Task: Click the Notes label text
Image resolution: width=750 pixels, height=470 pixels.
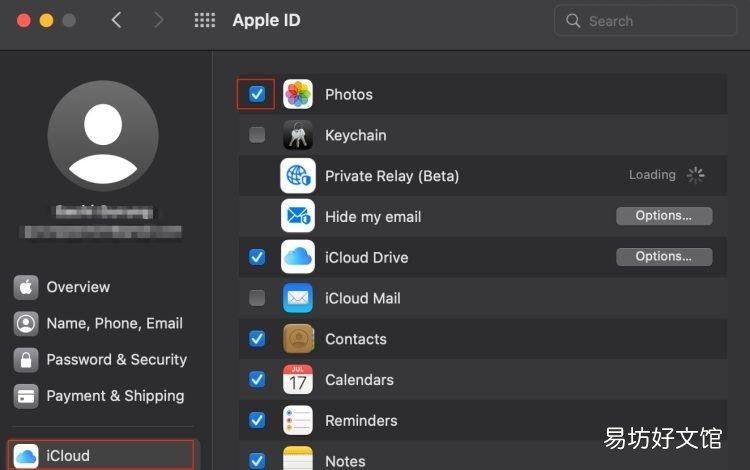Action: [x=345, y=461]
